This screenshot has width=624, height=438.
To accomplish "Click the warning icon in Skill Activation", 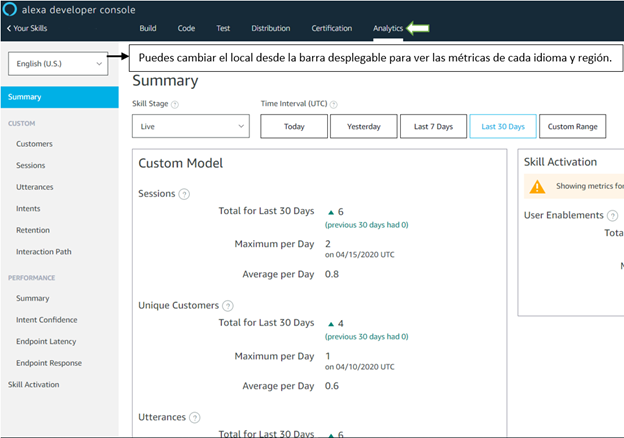I will (x=537, y=186).
